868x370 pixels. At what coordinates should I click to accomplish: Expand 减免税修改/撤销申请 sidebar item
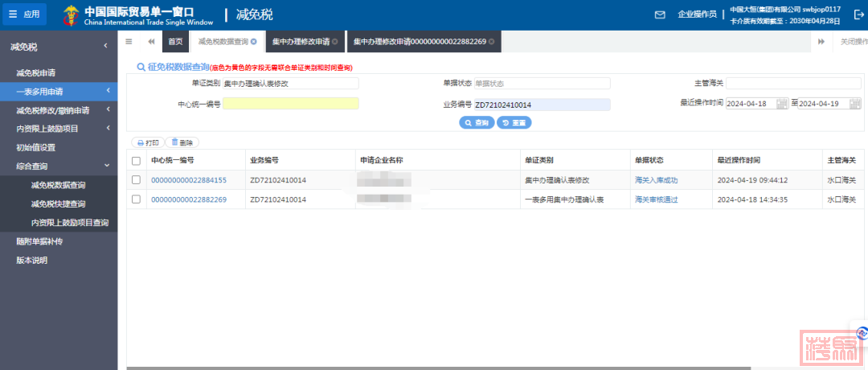59,110
